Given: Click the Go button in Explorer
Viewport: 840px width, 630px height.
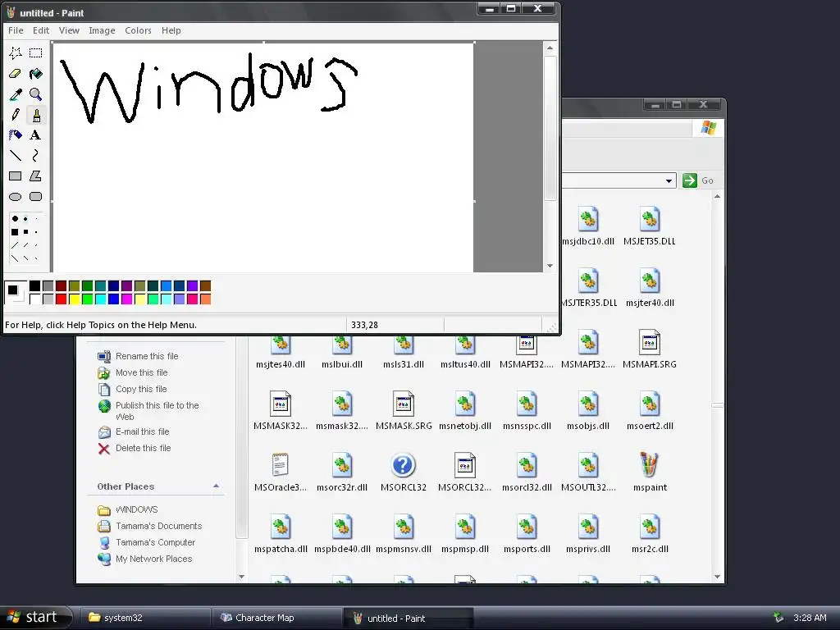Looking at the screenshot, I should (698, 180).
